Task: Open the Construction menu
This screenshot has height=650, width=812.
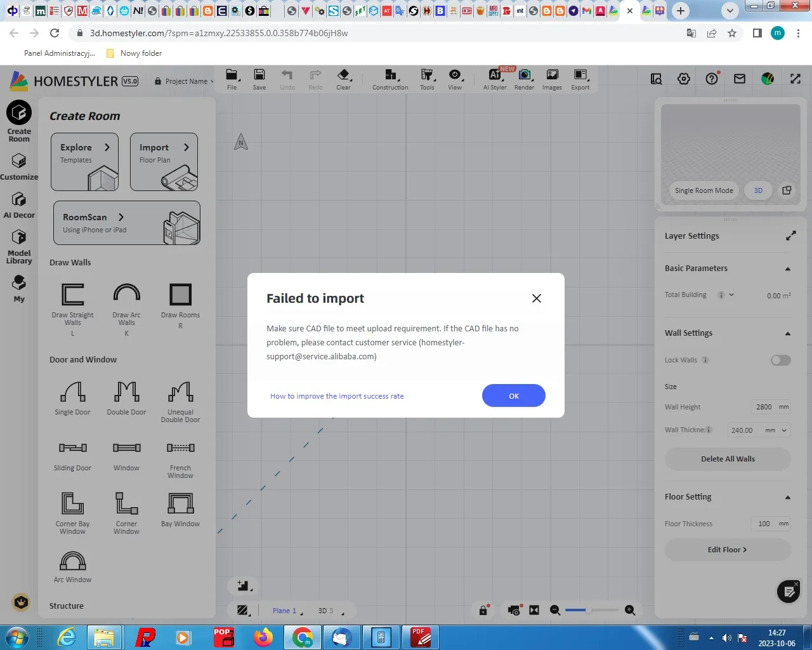Action: click(x=390, y=79)
